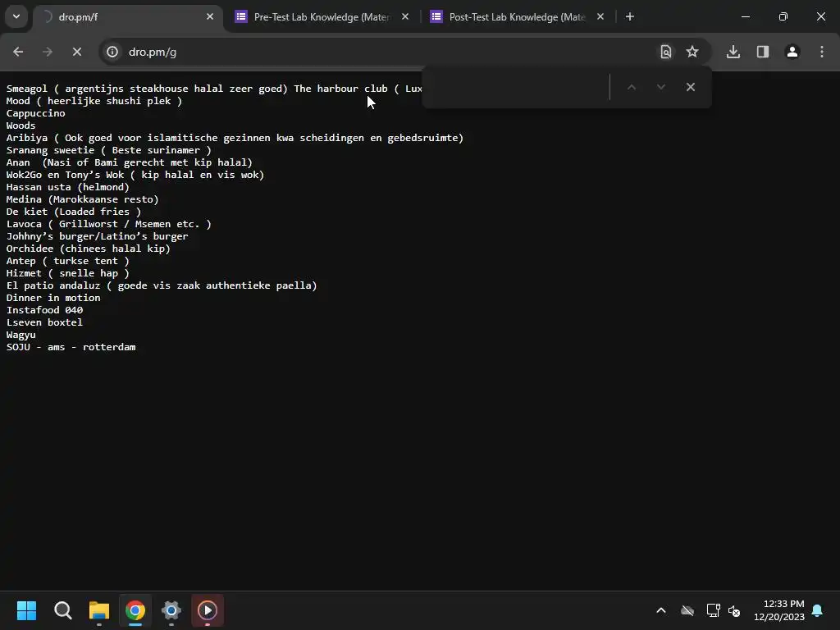Click the 'El patio andaluz' line
The height and width of the screenshot is (630, 840).
click(x=162, y=285)
